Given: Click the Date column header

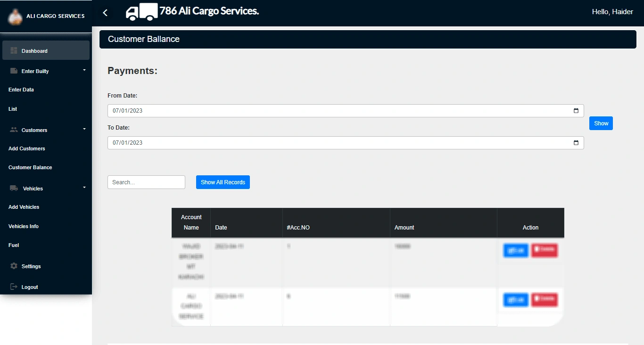Looking at the screenshot, I should (246, 222).
